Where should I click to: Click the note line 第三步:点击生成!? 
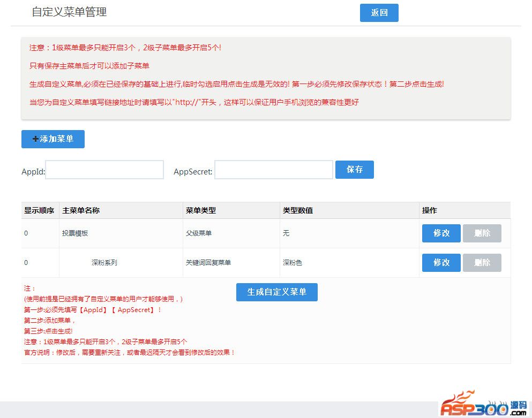pos(48,331)
